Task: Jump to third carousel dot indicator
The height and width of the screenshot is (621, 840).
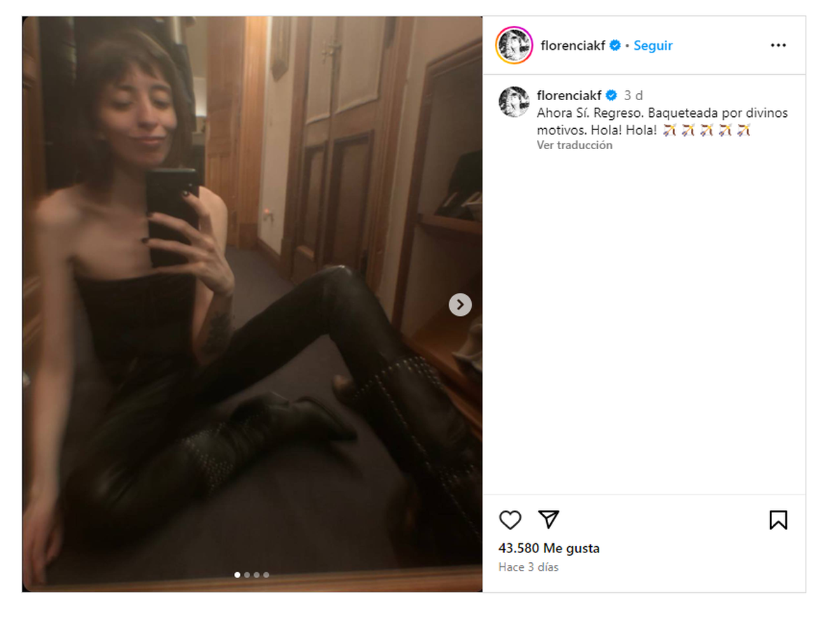Action: click(x=256, y=575)
